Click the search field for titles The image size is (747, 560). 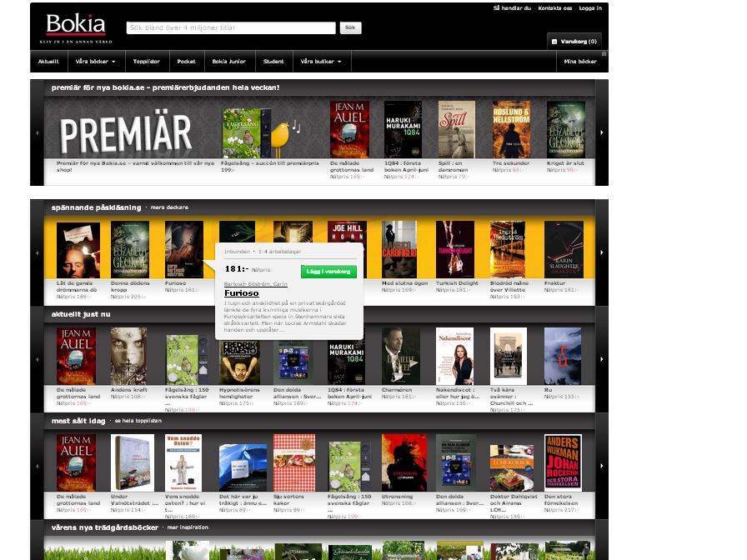tap(231, 28)
